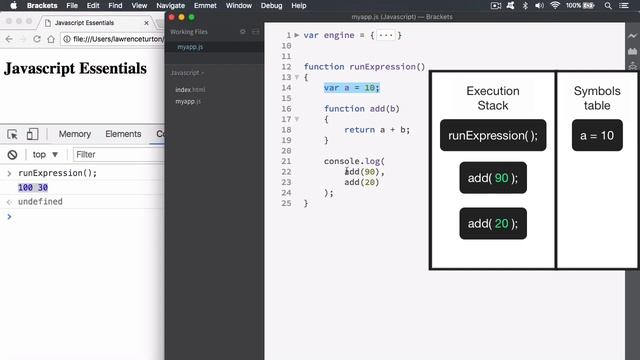Image resolution: width=640 pixels, height=360 pixels.
Task: Click the browser address bar
Action: pos(113,39)
